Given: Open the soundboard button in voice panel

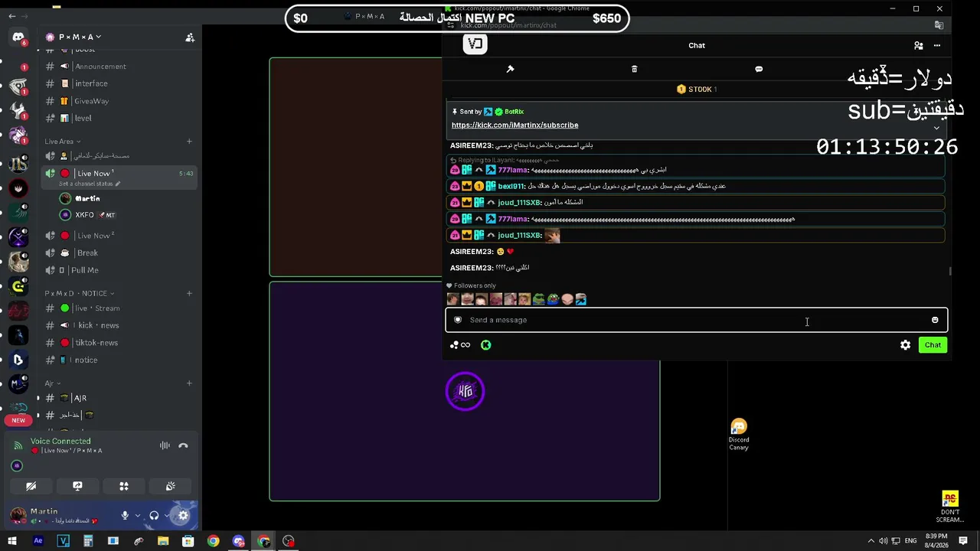Looking at the screenshot, I should 171,486.
